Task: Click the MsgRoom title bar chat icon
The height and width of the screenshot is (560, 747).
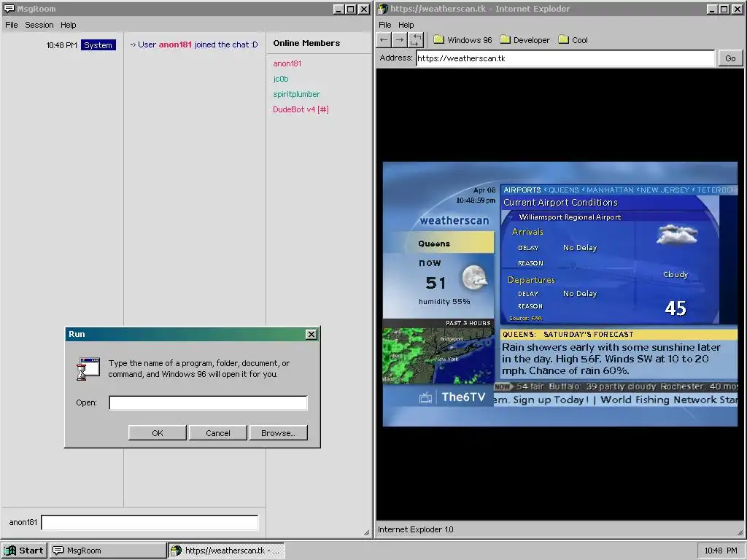Action: point(9,9)
